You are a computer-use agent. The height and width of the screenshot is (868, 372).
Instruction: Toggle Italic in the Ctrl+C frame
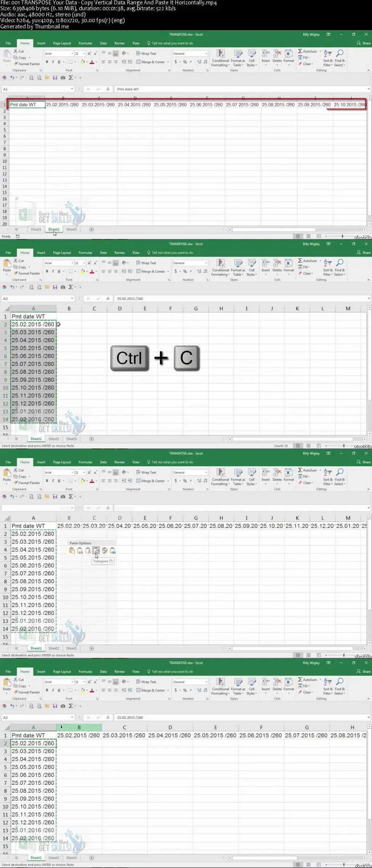[x=53, y=271]
